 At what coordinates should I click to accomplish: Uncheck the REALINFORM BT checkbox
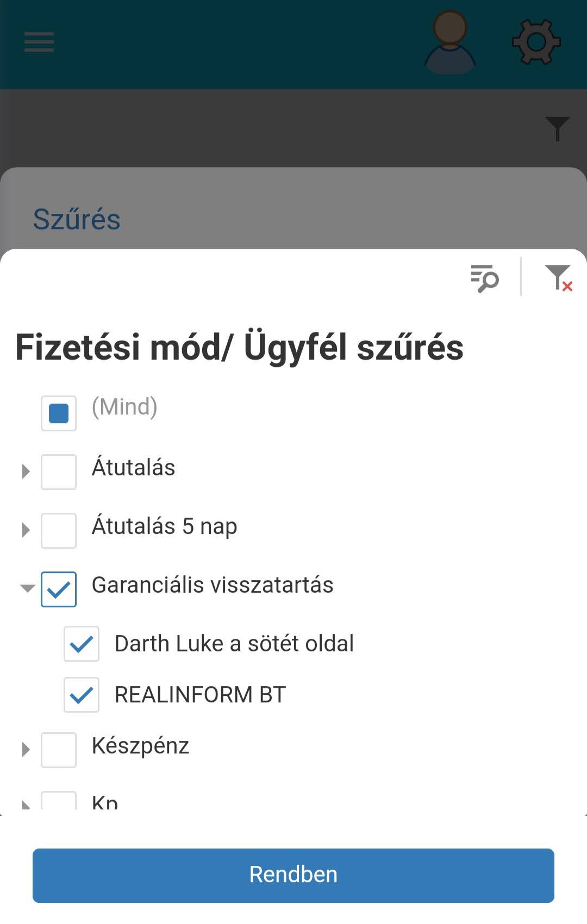(x=82, y=695)
